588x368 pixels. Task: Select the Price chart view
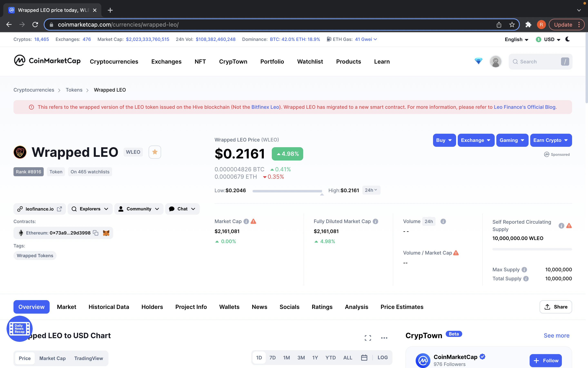[x=24, y=358]
